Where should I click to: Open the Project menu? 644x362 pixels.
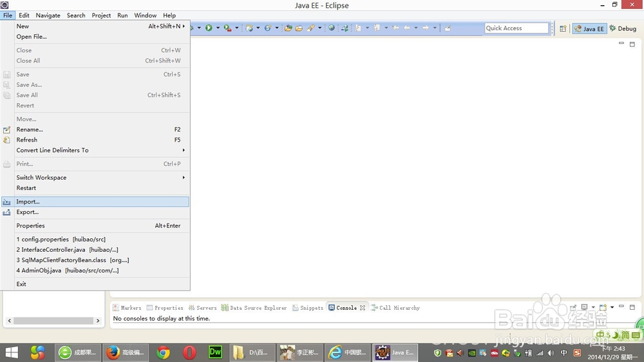pos(101,15)
